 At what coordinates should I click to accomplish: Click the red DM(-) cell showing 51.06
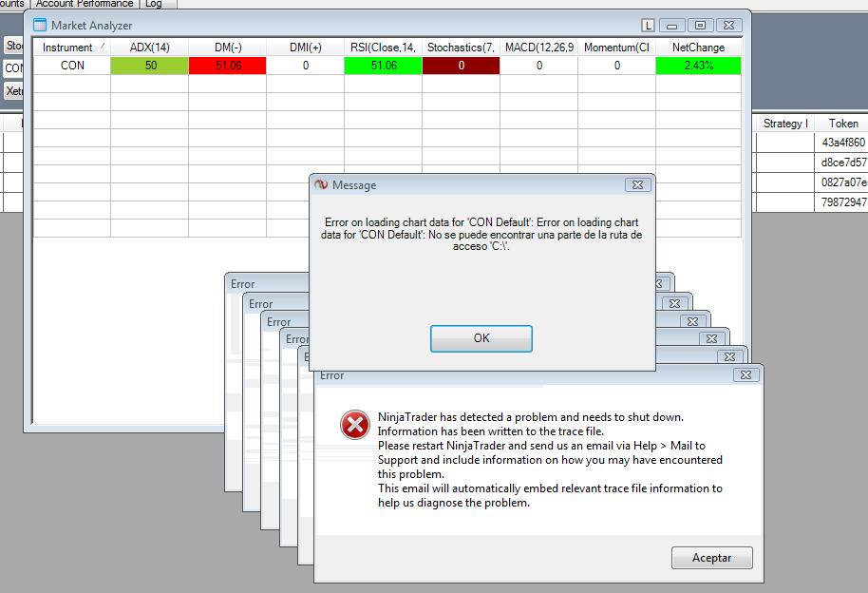(228, 66)
